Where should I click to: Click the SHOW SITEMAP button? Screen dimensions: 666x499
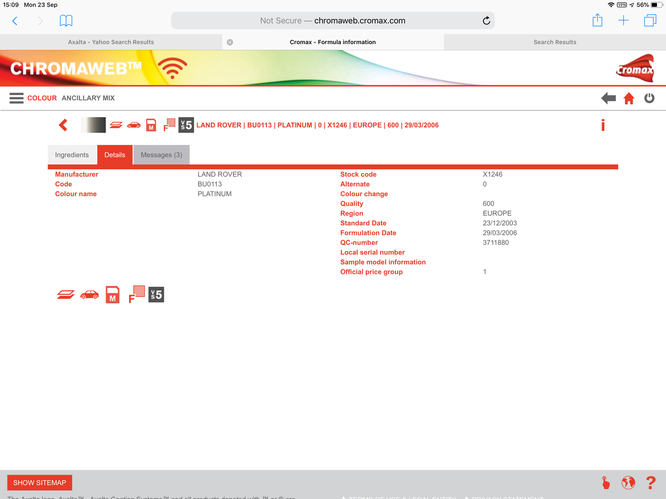click(x=40, y=482)
